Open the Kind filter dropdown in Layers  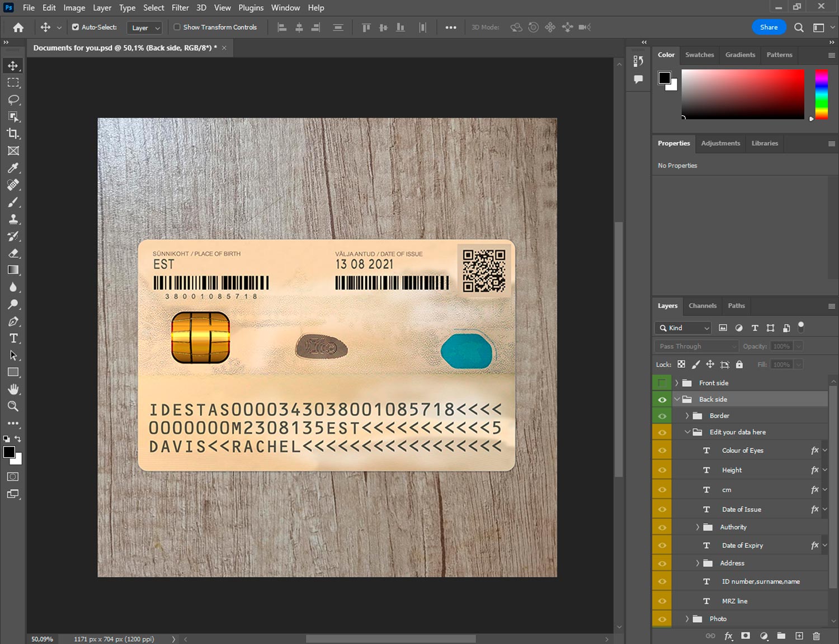click(684, 328)
